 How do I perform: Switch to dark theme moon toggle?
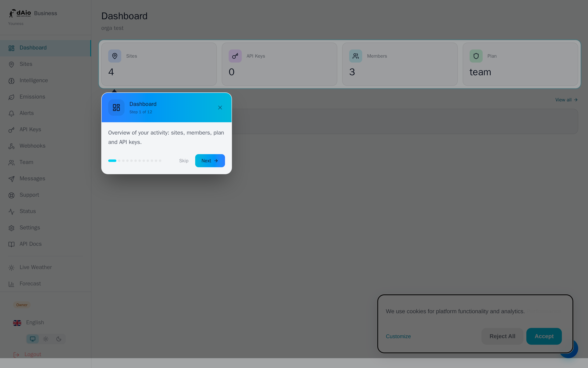pyautogui.click(x=59, y=339)
